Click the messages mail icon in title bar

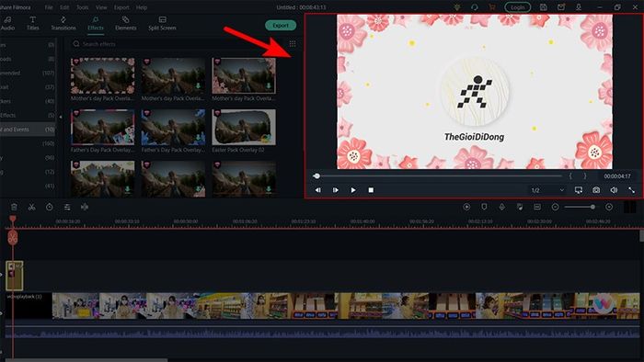pyautogui.click(x=560, y=7)
